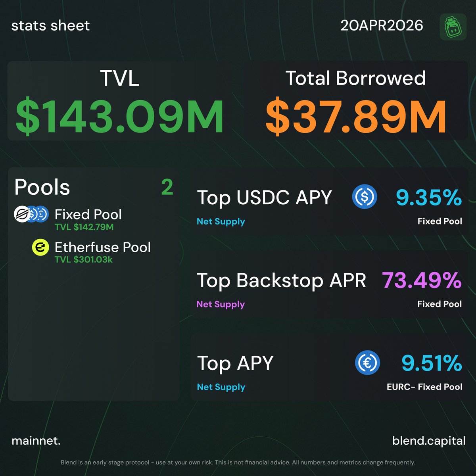Click the 'mainnet.' text
The width and height of the screenshot is (476, 476).
36,441
